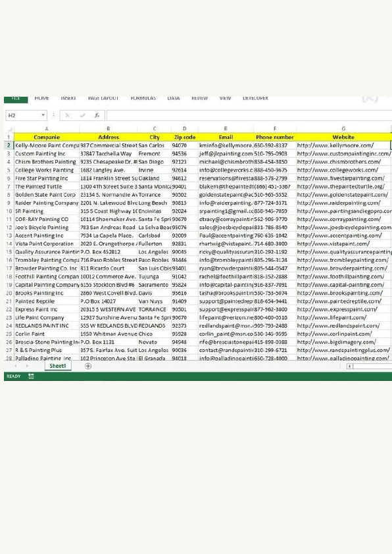Click the R & S Painting Plus cell

click(x=47, y=350)
